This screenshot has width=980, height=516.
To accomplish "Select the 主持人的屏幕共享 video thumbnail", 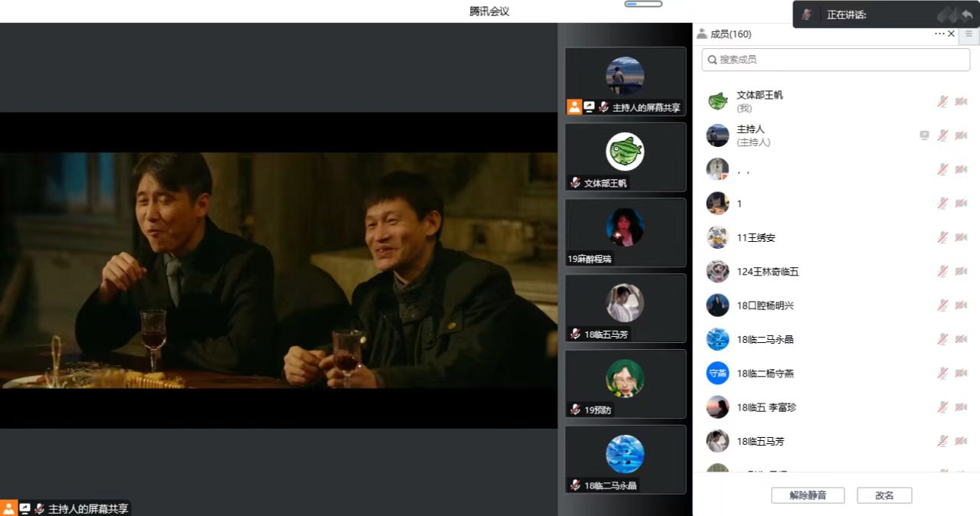I will (x=626, y=81).
